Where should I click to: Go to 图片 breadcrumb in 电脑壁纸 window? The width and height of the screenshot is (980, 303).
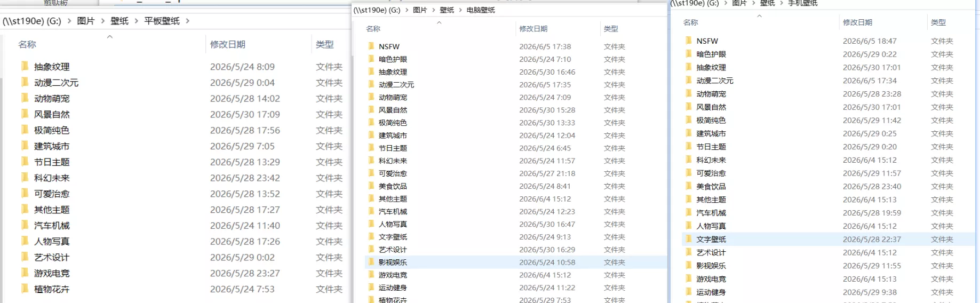[x=420, y=10]
